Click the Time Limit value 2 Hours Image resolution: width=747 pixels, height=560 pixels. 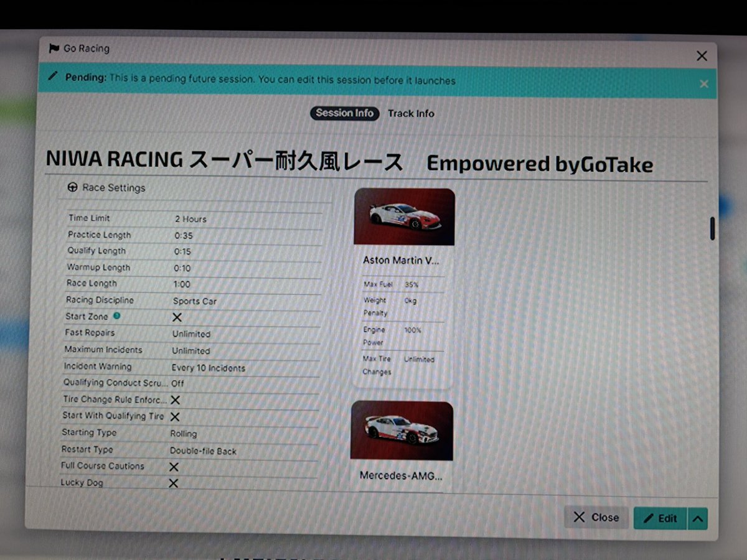[x=190, y=219]
